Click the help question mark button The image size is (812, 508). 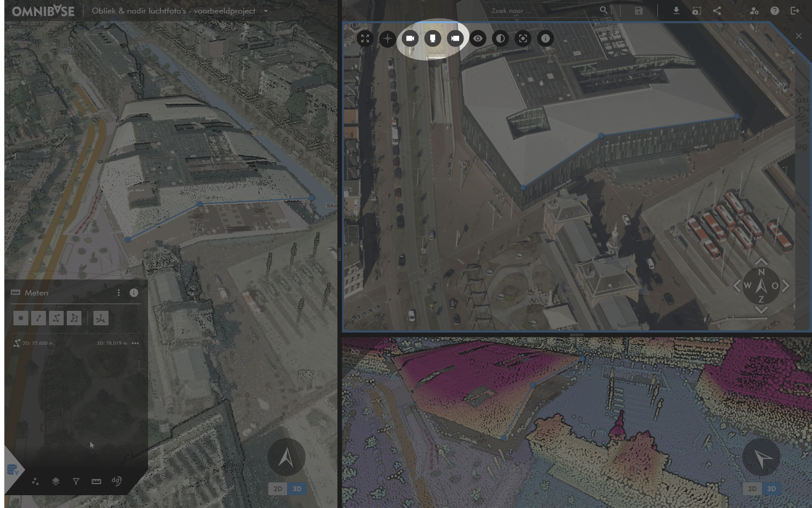click(x=774, y=11)
